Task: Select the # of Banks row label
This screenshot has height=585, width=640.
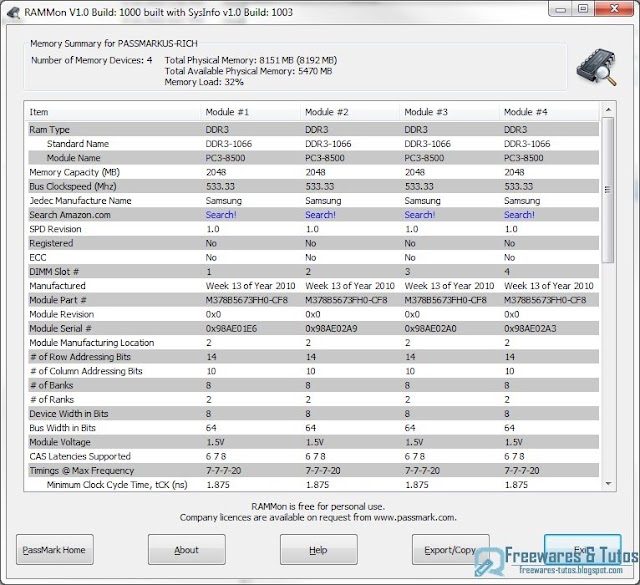Action: (x=52, y=385)
